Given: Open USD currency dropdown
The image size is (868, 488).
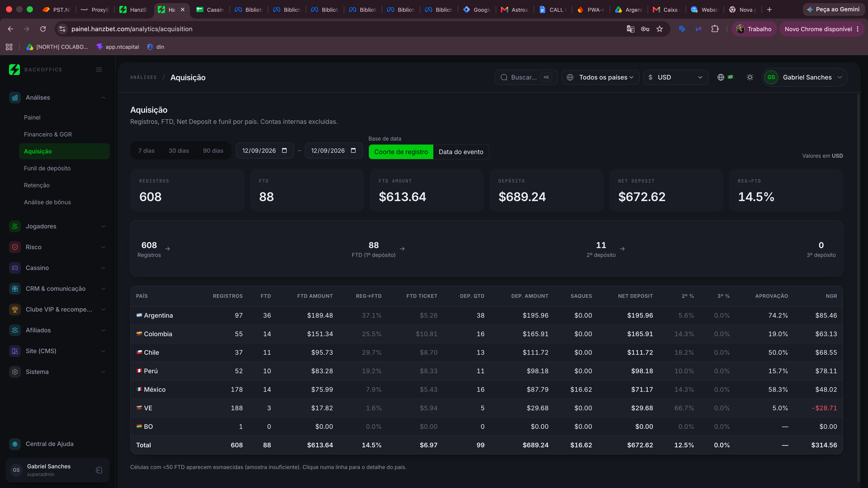Looking at the screenshot, I should pos(676,77).
